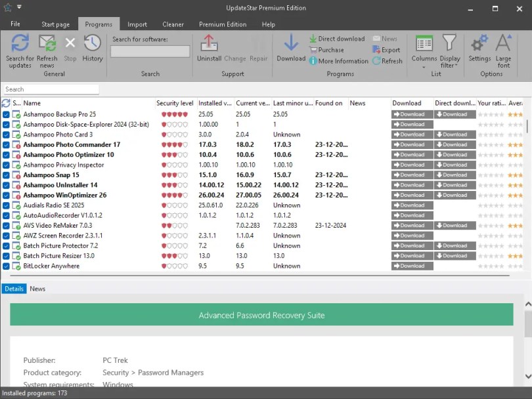The height and width of the screenshot is (399, 532).
Task: Click details panel scrollbar up arrow
Action: coord(528,304)
